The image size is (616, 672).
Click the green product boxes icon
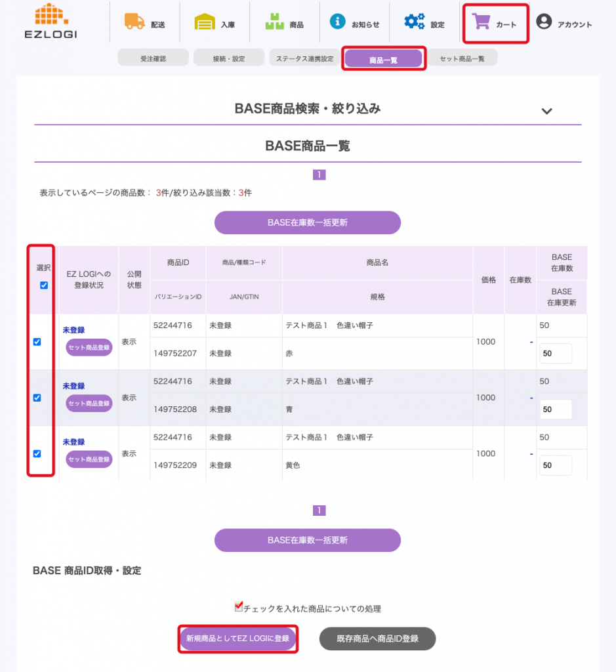coord(274,22)
